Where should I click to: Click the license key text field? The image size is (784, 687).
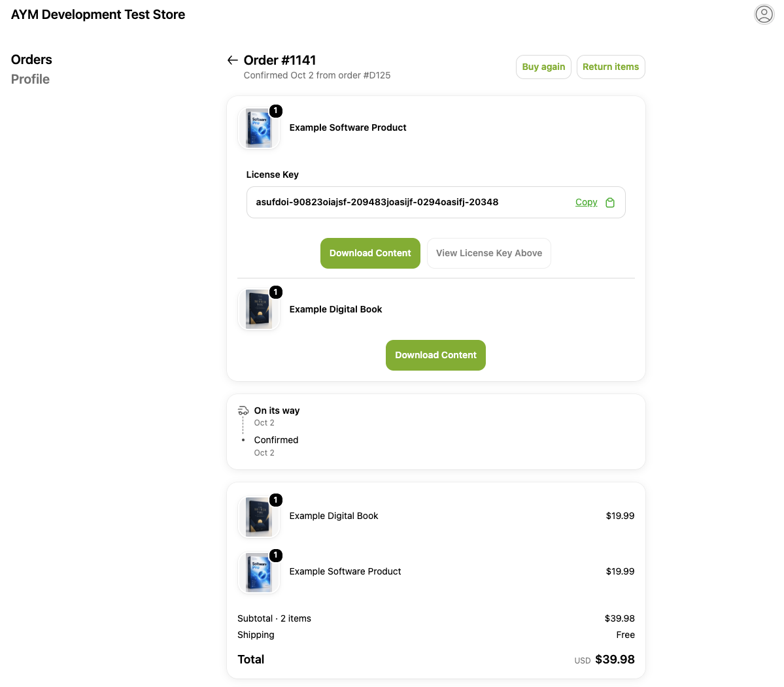point(435,202)
